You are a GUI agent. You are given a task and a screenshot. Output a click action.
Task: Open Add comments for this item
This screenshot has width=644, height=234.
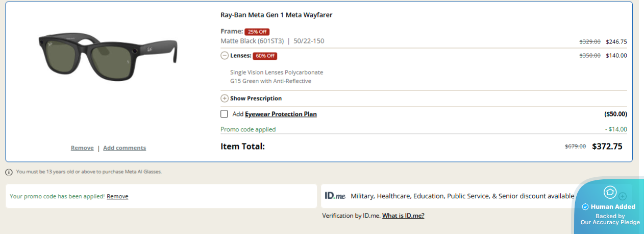point(125,148)
